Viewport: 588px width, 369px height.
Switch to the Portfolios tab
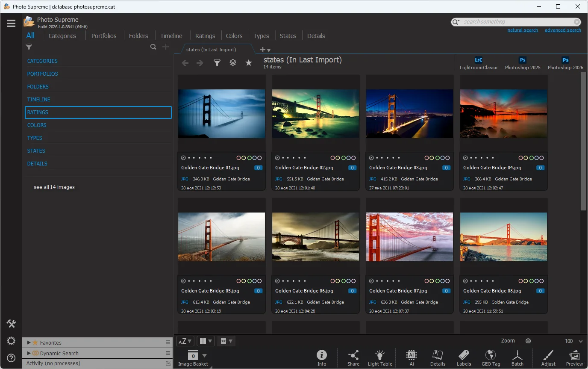click(x=104, y=36)
